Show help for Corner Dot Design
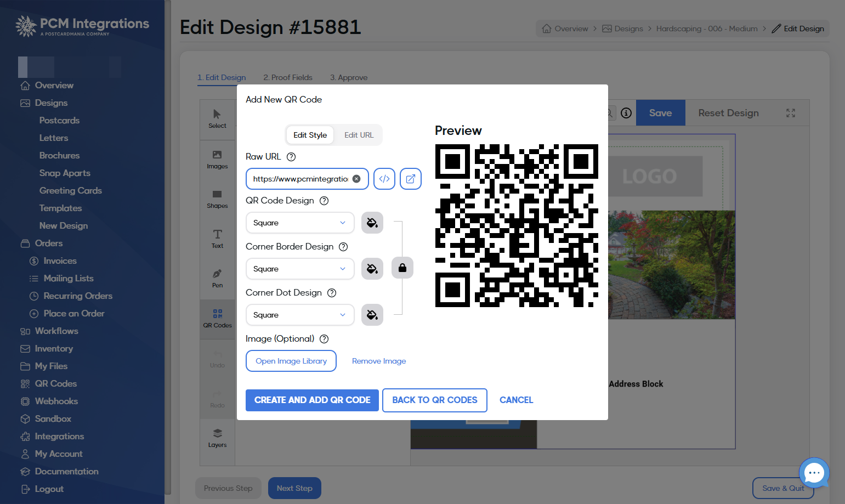This screenshot has width=845, height=504. tap(332, 293)
